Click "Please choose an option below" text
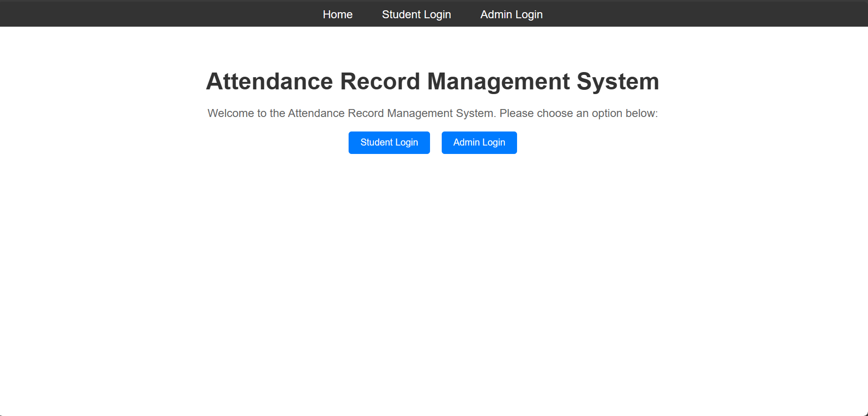The height and width of the screenshot is (416, 868). point(578,113)
